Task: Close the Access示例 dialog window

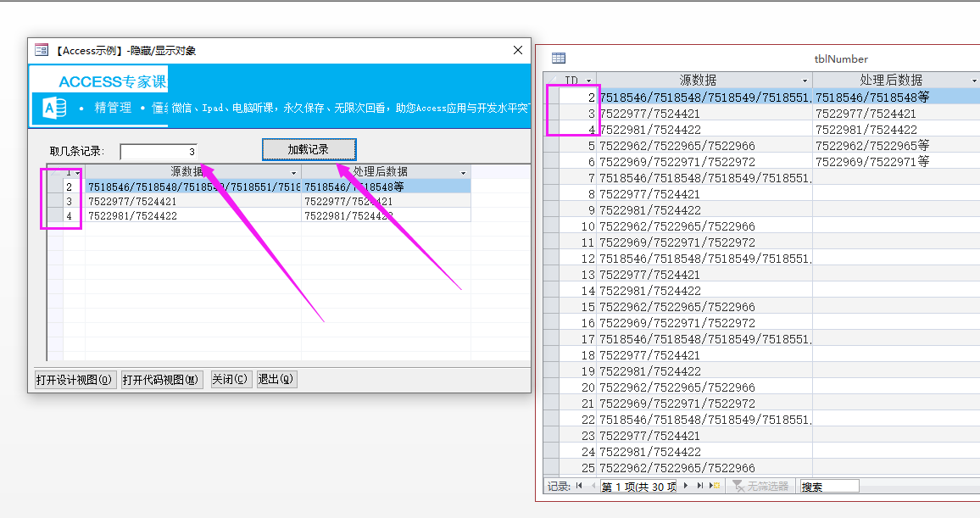Action: pyautogui.click(x=517, y=50)
